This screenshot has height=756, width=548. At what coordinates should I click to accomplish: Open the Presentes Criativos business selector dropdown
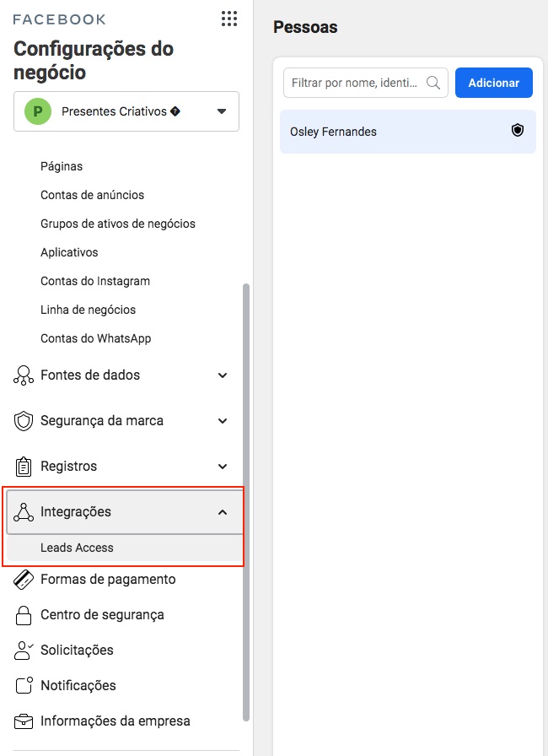click(x=126, y=111)
